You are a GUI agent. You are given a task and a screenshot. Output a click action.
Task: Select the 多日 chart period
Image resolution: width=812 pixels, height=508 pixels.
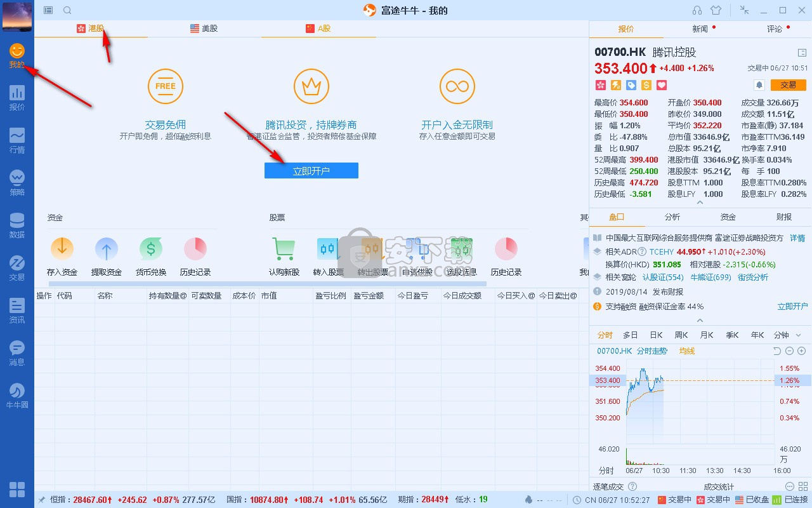pos(630,335)
